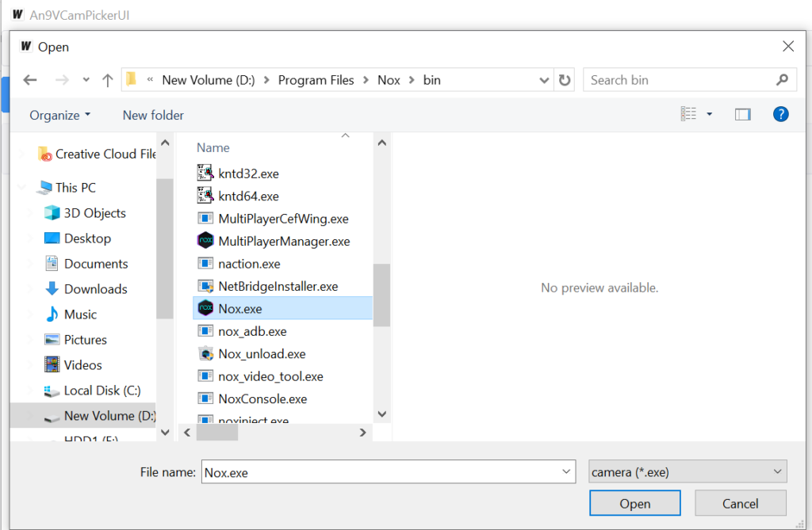Click Nox in the address breadcrumb
Image resolution: width=812 pixels, height=530 pixels.
[x=389, y=80]
